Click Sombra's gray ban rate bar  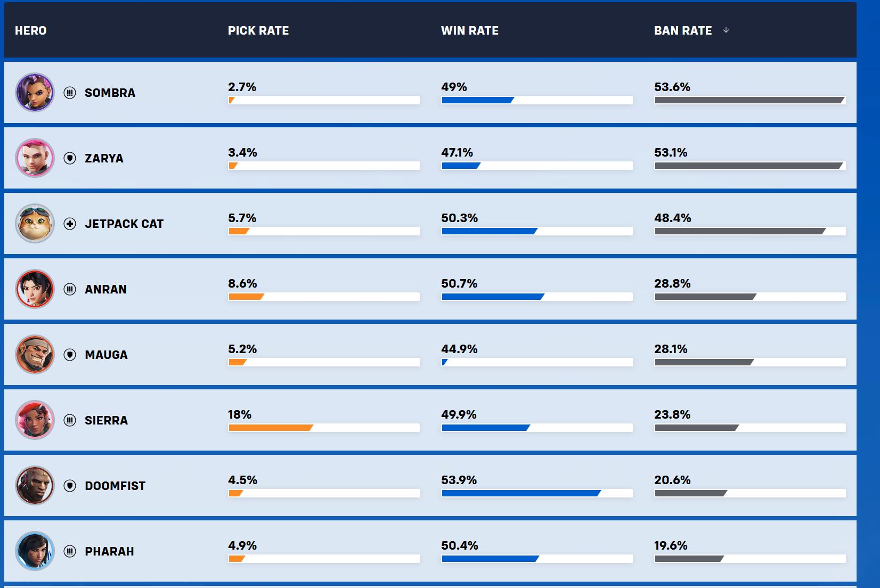[x=750, y=100]
